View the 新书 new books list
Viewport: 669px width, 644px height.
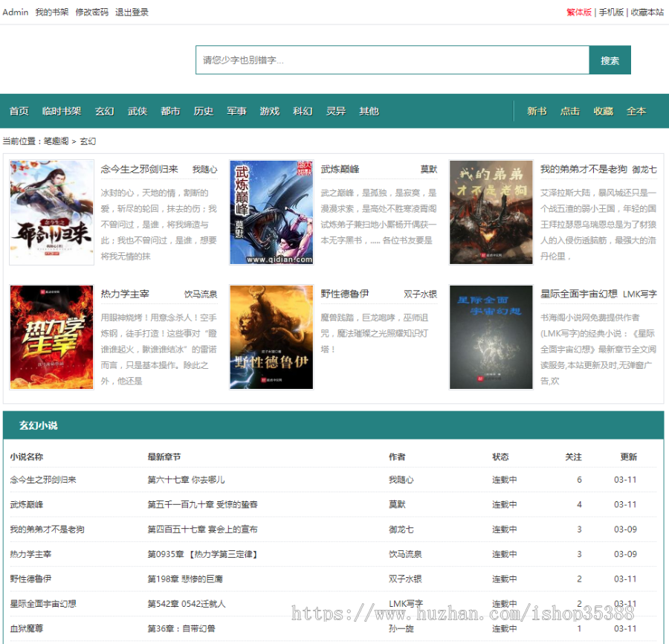tap(537, 111)
